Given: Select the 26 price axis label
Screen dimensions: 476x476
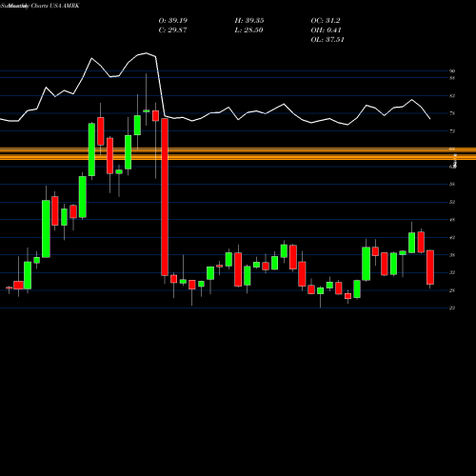Looking at the screenshot, I should pyautogui.click(x=452, y=290).
